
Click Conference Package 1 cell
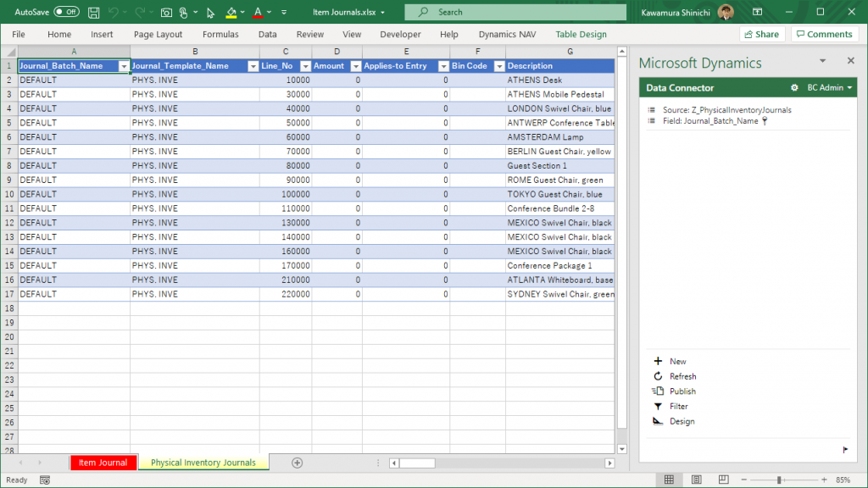[x=559, y=265]
